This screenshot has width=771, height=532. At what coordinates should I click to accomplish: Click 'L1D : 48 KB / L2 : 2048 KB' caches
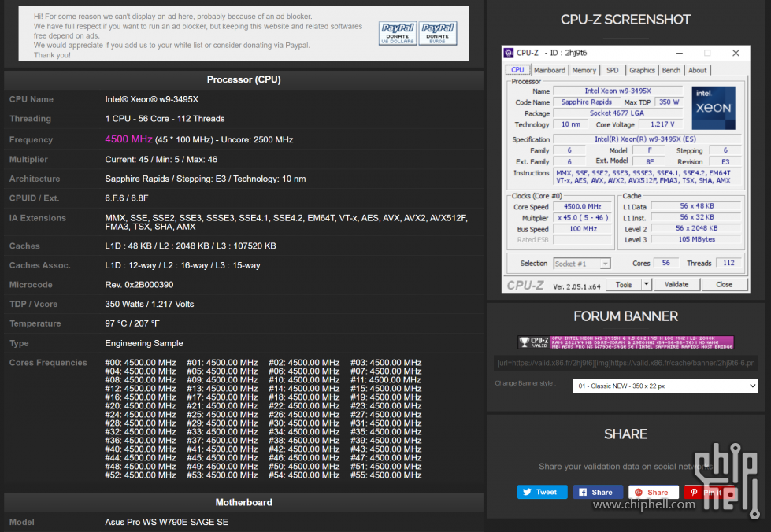pyautogui.click(x=191, y=246)
